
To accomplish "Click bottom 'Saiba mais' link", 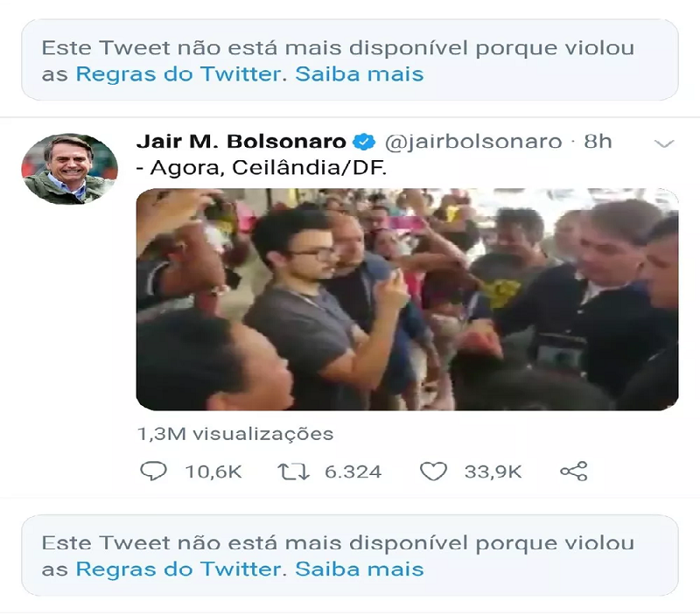I will [360, 570].
